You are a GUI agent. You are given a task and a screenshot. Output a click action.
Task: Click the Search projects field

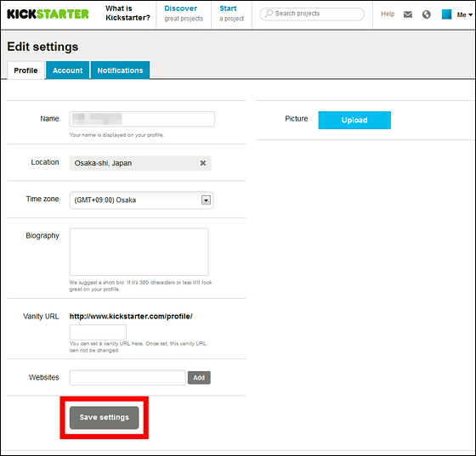coord(312,14)
